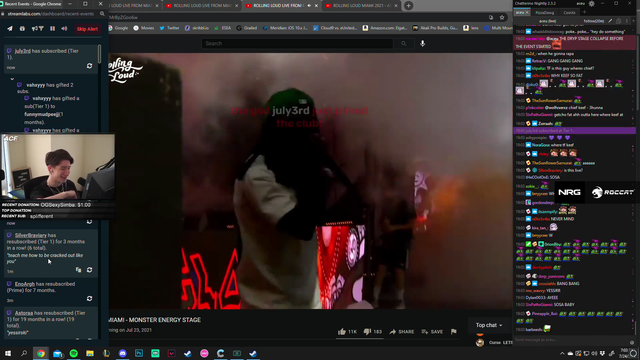Replay the SilverBreviary resub alert
The width and height of the screenshot is (640, 360).
89,270
